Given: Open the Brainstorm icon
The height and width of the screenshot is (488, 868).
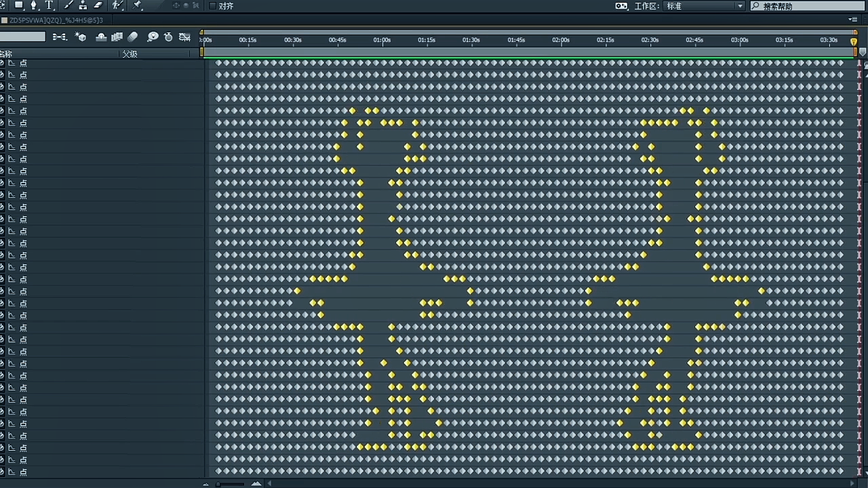Looking at the screenshot, I should click(x=153, y=37).
